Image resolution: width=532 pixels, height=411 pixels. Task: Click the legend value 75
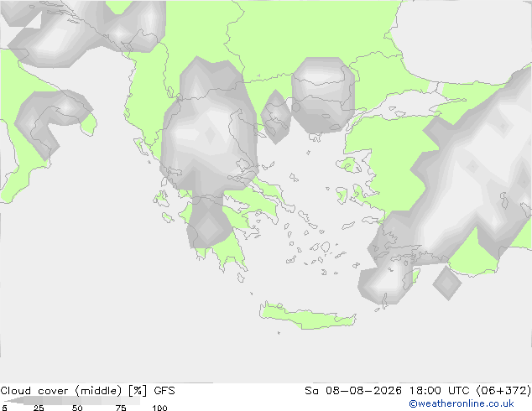(121, 408)
